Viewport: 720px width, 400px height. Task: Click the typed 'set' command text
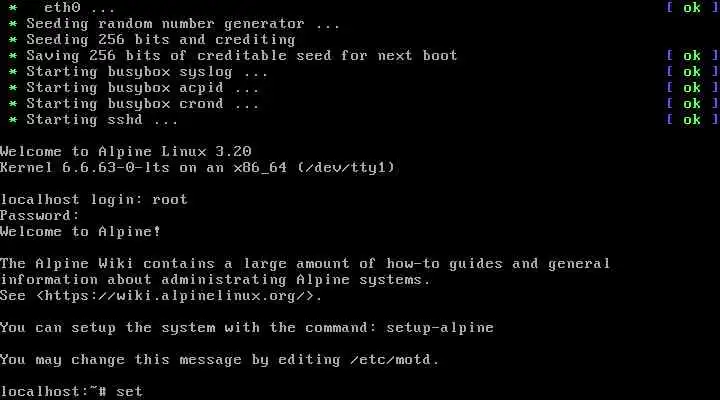[x=129, y=392]
